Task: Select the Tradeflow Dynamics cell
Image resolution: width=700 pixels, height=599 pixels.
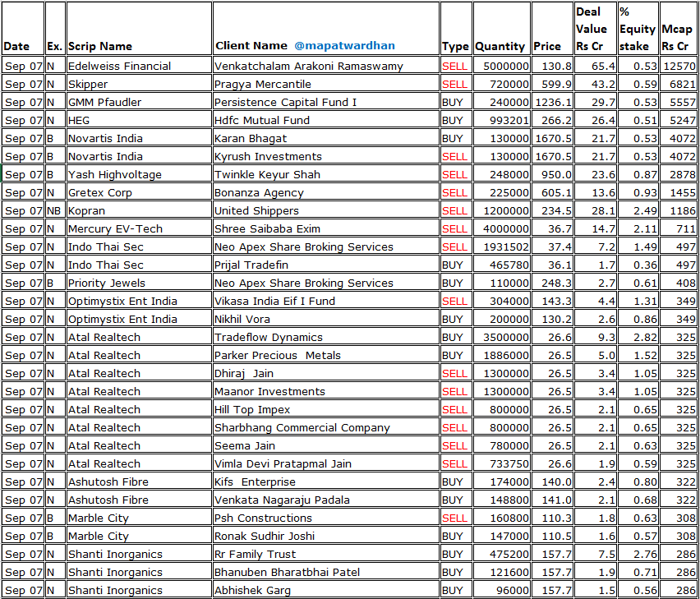Action: click(326, 337)
